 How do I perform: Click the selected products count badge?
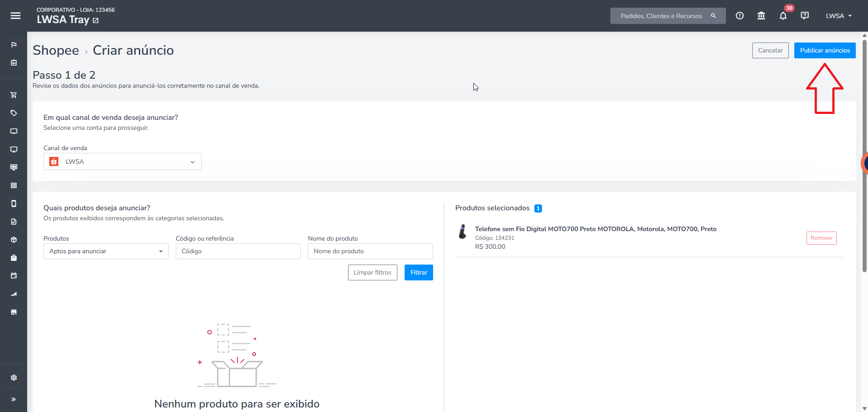coord(538,208)
